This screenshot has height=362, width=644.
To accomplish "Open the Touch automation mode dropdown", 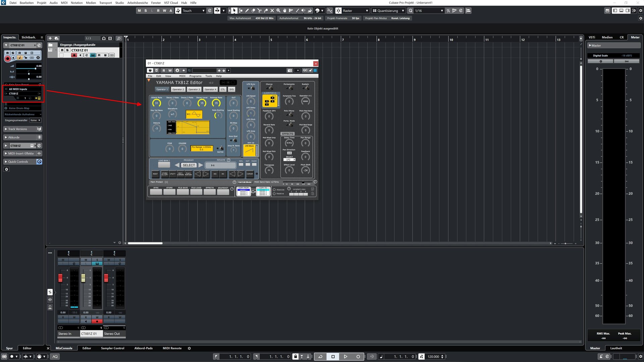I will (x=194, y=11).
